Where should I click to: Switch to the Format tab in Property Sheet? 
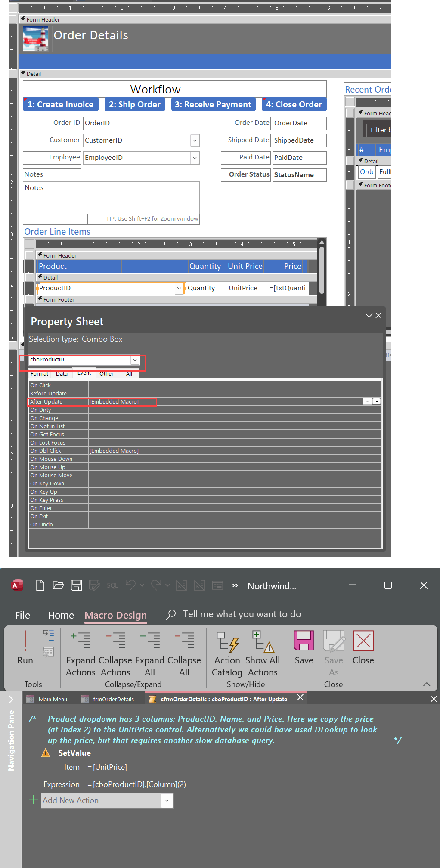39,374
